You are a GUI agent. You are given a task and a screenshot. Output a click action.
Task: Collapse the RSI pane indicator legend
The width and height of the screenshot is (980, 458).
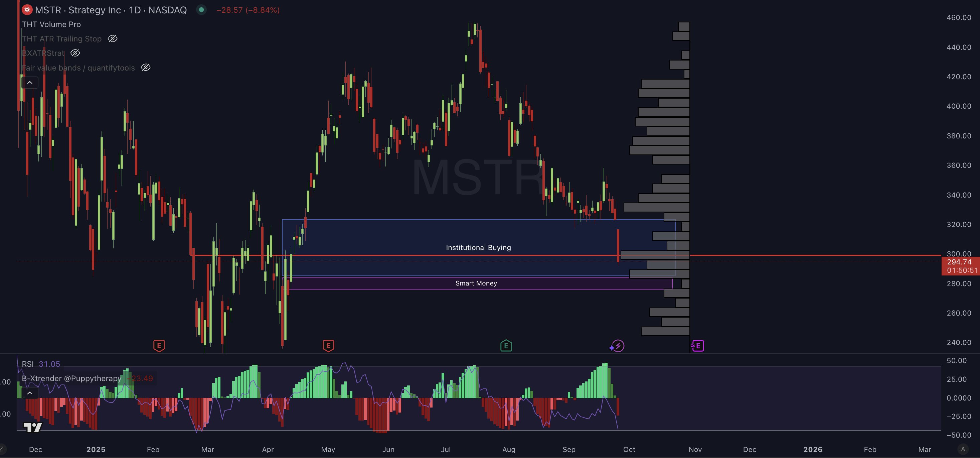click(30, 393)
